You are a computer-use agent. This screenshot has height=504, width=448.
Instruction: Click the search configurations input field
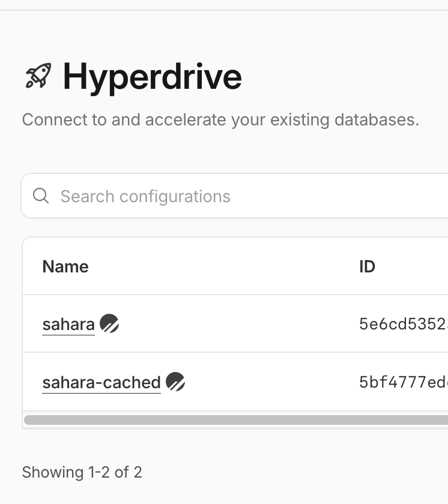235,196
